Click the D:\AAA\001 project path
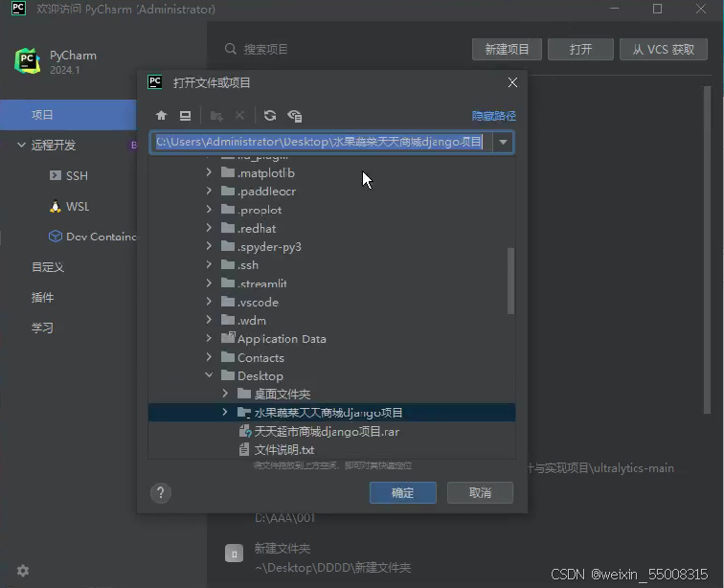This screenshot has height=588, width=724. [x=284, y=518]
